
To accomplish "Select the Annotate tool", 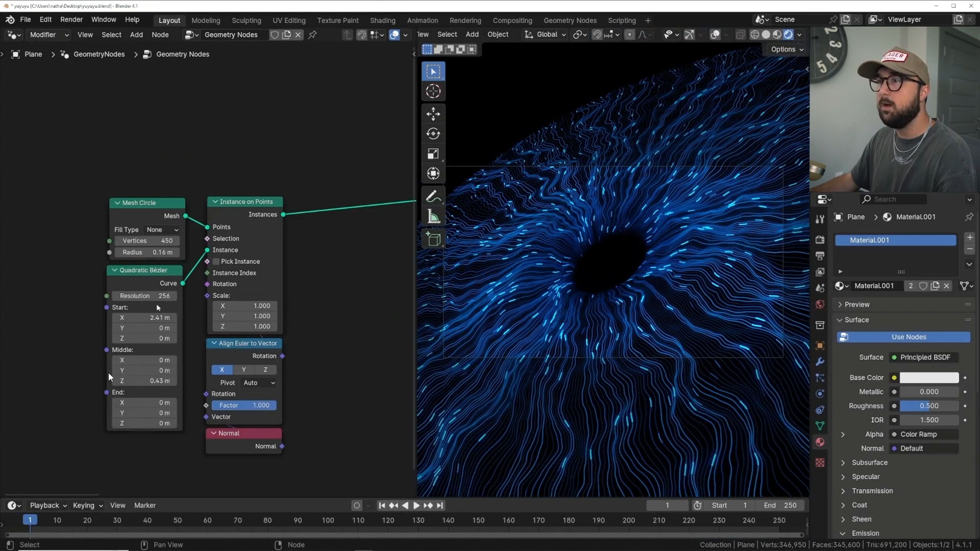I will pyautogui.click(x=433, y=196).
